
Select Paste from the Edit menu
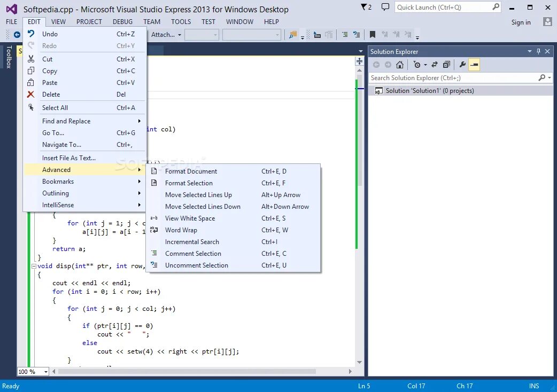click(x=85, y=83)
